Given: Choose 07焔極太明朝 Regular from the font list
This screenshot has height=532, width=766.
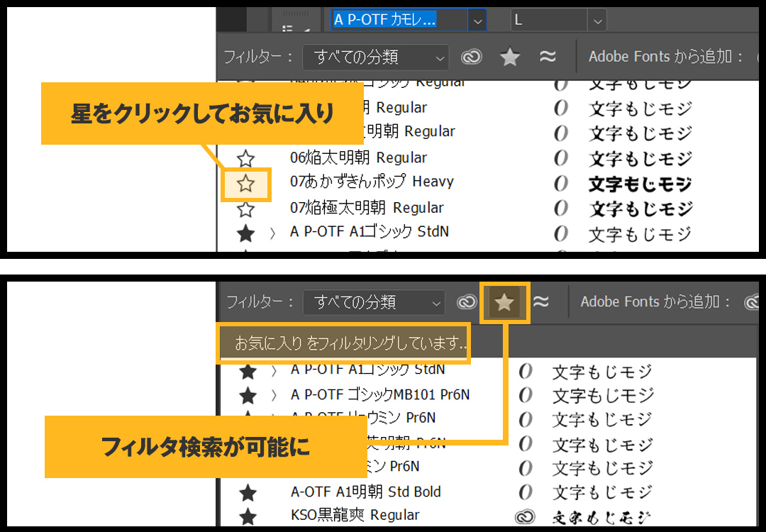Looking at the screenshot, I should [367, 208].
